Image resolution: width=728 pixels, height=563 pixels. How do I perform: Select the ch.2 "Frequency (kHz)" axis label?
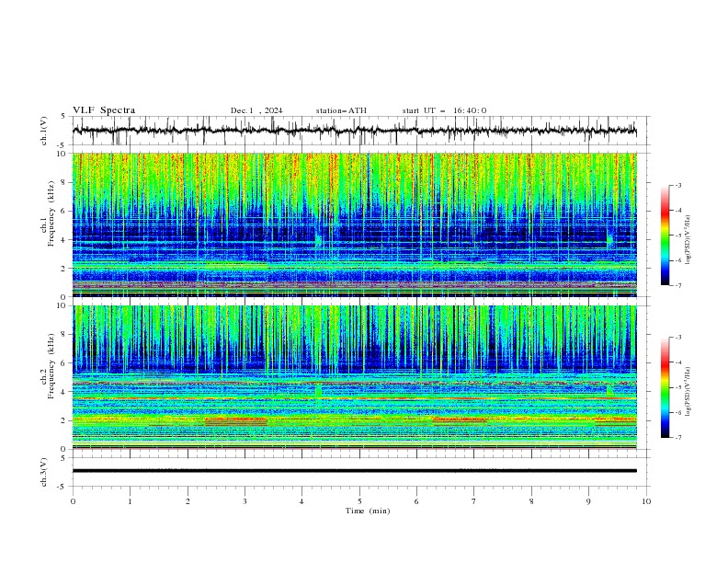pos(51,366)
